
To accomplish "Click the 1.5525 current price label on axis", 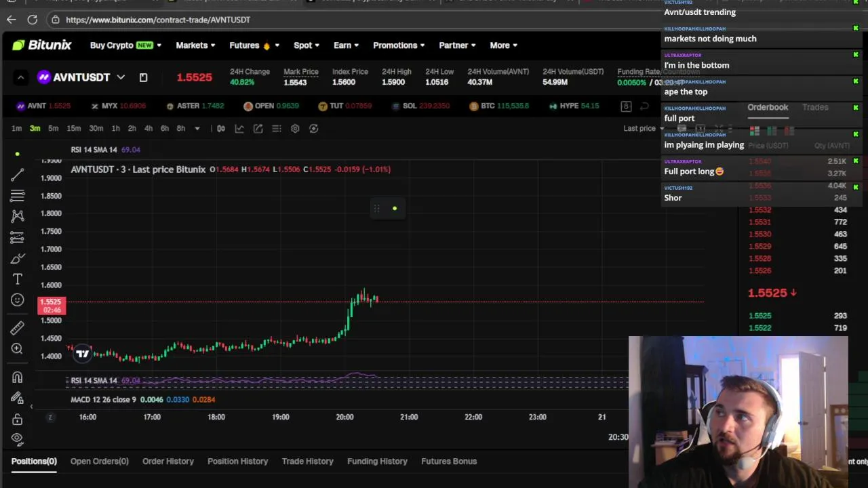I will [52, 306].
